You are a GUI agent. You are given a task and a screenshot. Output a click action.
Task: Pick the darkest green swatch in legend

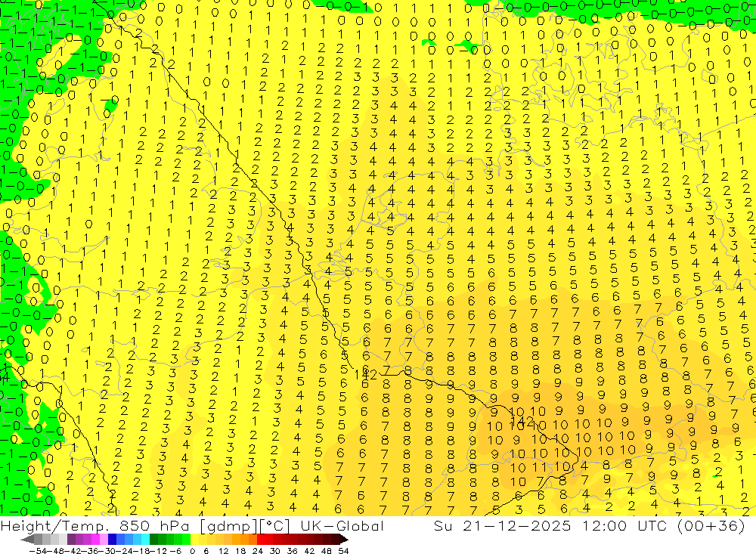153,540
